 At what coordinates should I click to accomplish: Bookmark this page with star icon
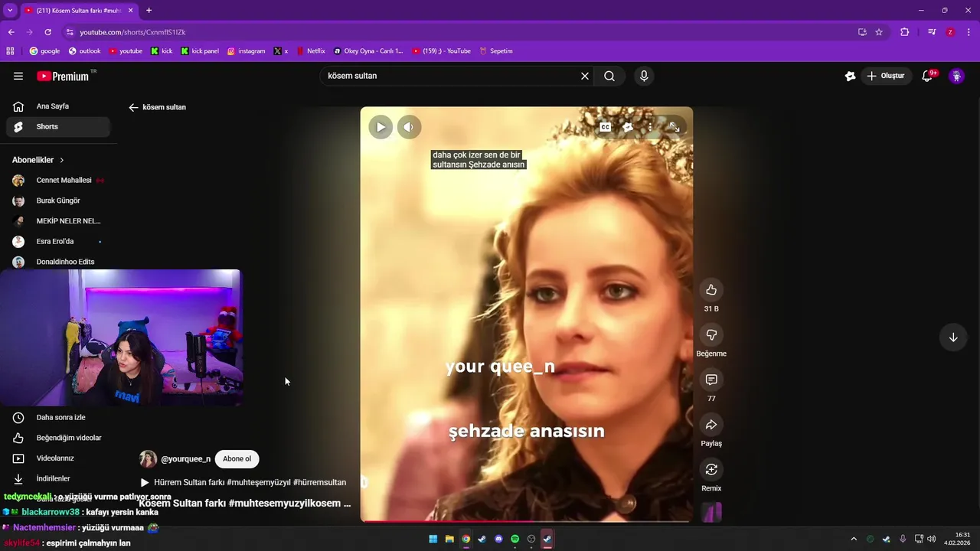pos(879,32)
